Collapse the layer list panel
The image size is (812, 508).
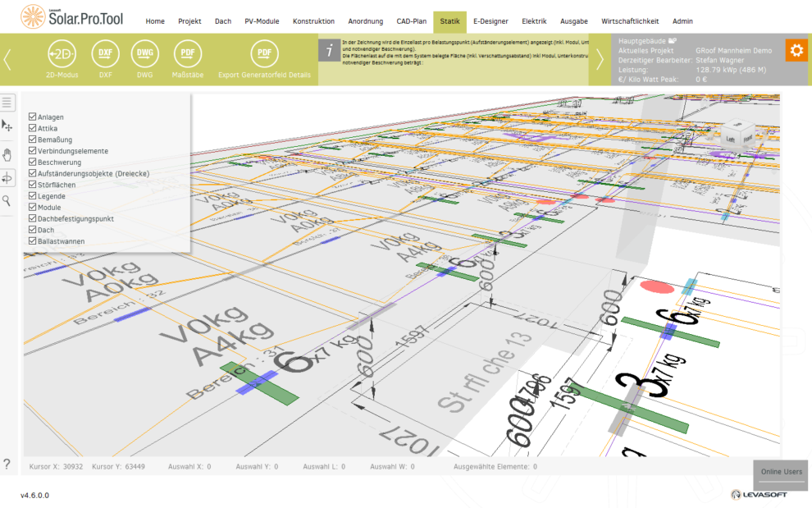tap(7, 103)
